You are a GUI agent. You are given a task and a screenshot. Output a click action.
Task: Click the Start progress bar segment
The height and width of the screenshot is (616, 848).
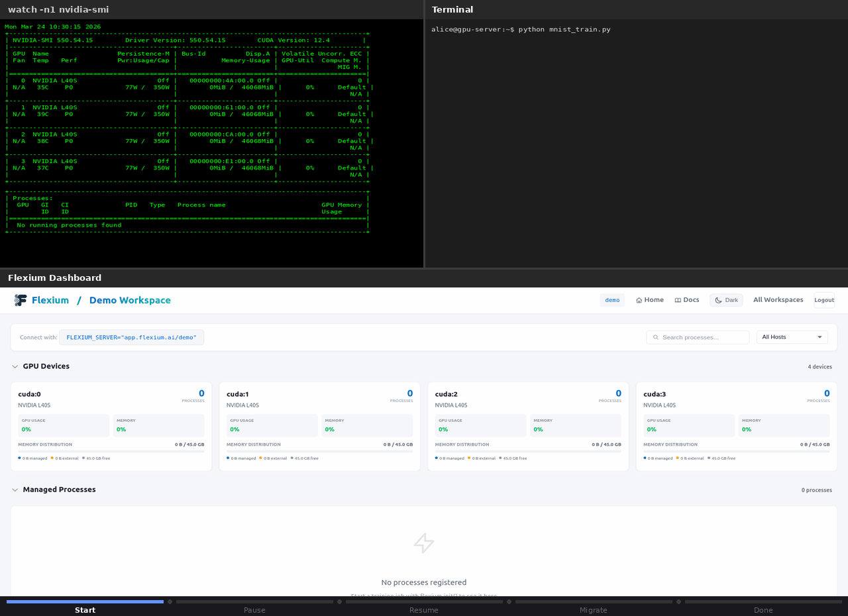click(85, 601)
